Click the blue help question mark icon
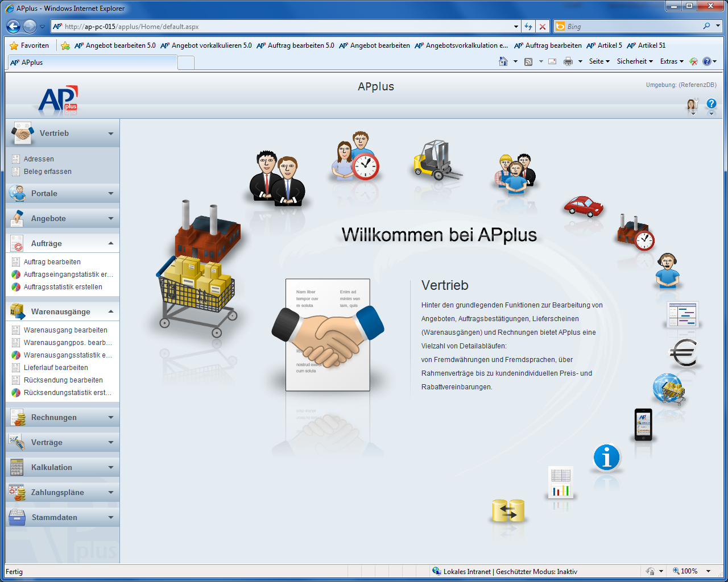 point(711,104)
